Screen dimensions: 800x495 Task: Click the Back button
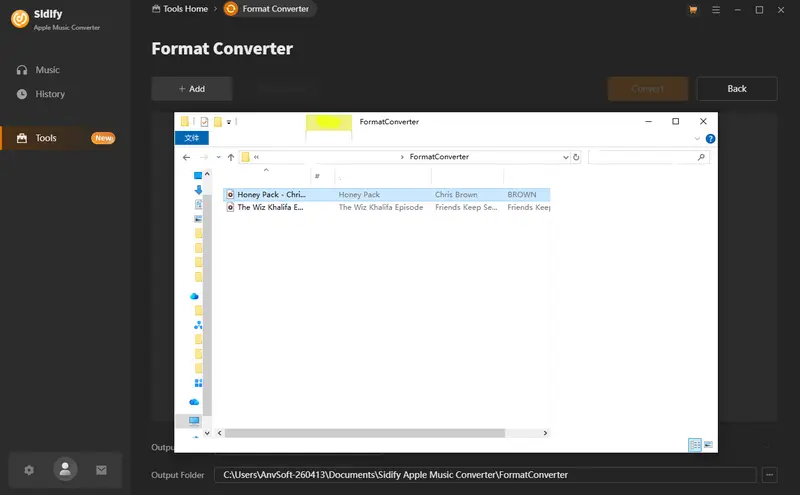coord(737,89)
